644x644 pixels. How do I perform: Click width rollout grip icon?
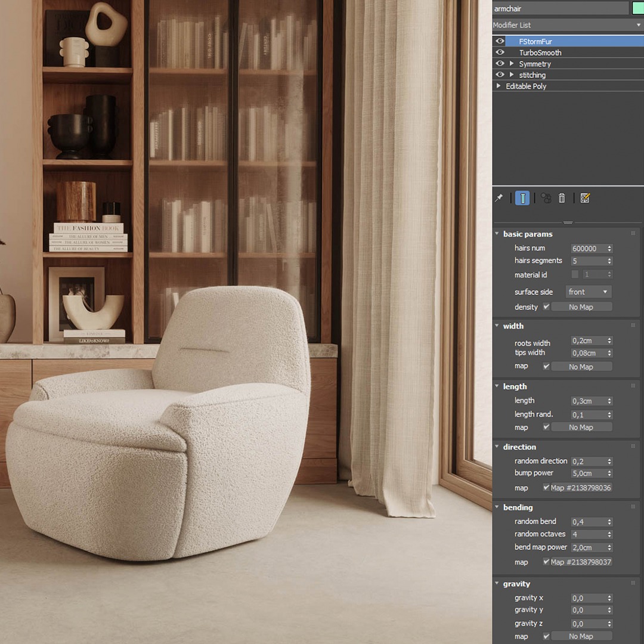coord(633,326)
